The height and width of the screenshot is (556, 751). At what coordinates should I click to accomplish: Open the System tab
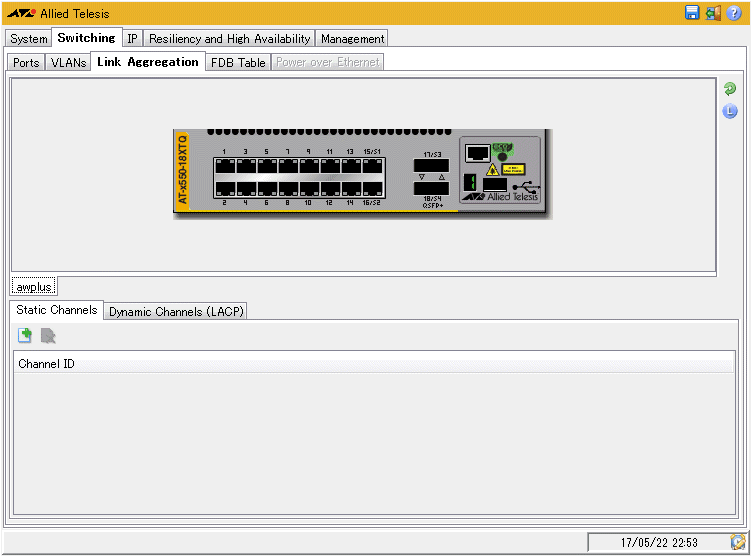(29, 39)
